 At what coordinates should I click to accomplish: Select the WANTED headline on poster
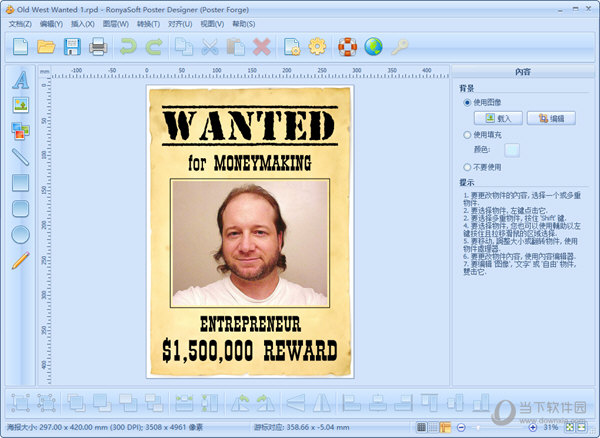(250, 125)
